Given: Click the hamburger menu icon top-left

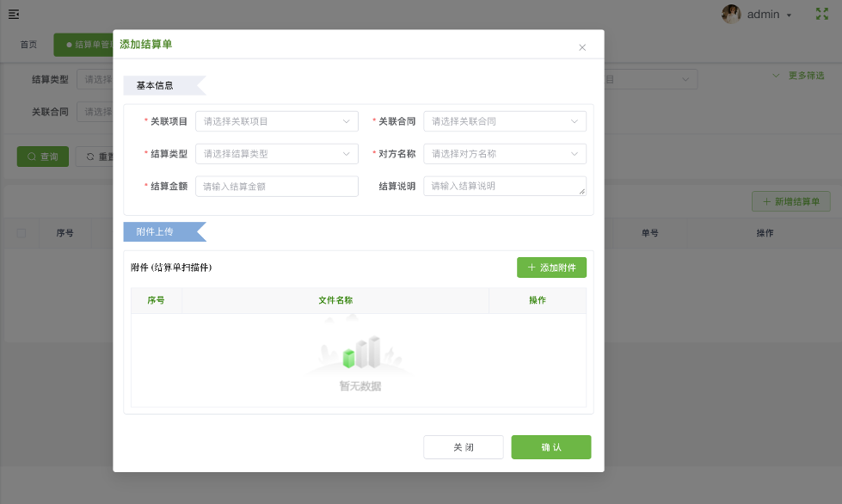Looking at the screenshot, I should pyautogui.click(x=15, y=14).
